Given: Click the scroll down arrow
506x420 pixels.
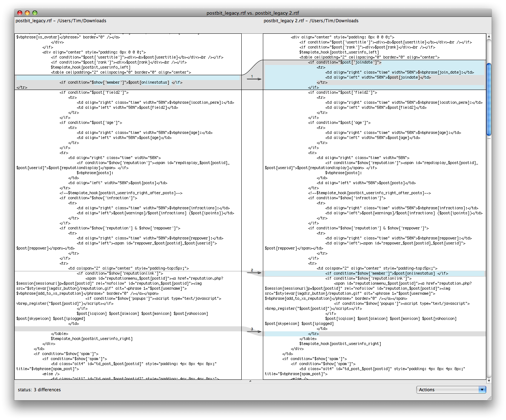Looking at the screenshot, I should pos(489,381).
